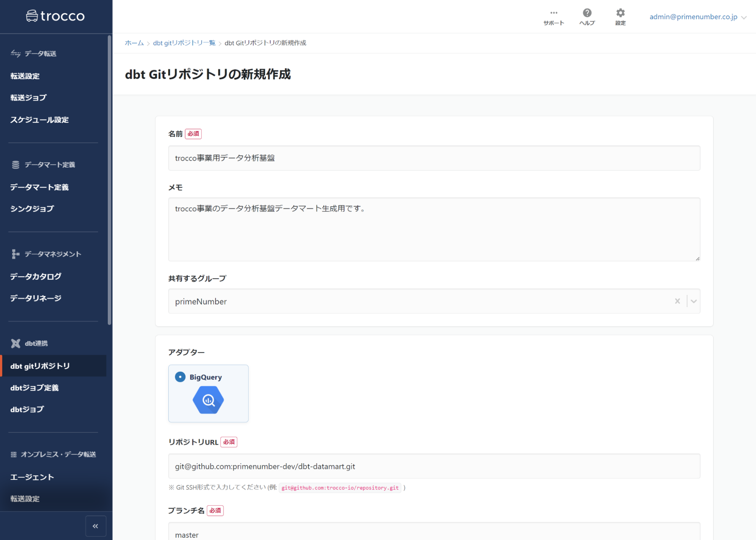This screenshot has width=756, height=540.
Task: Open データカタログ in sidebar
Action: click(x=36, y=276)
